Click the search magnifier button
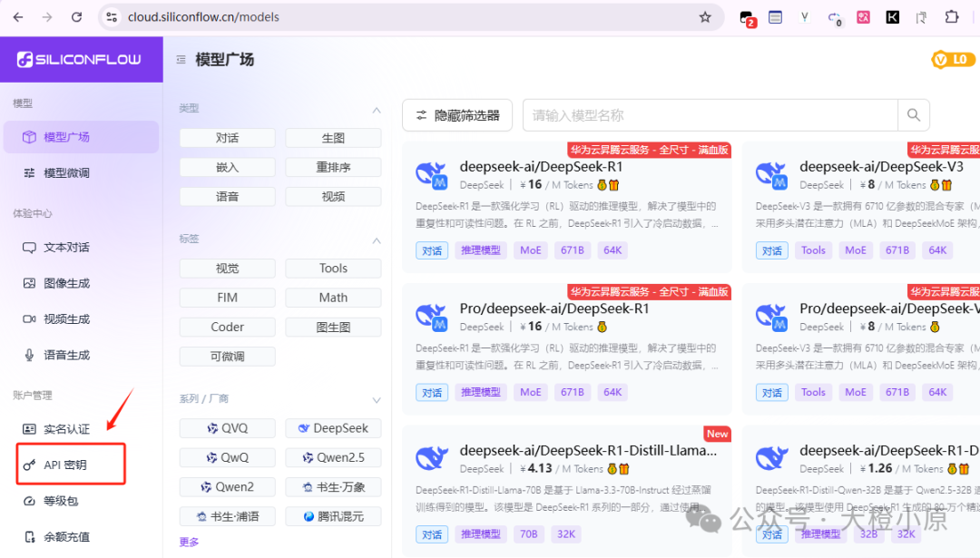Screen dimensions: 980x558 pos(913,115)
